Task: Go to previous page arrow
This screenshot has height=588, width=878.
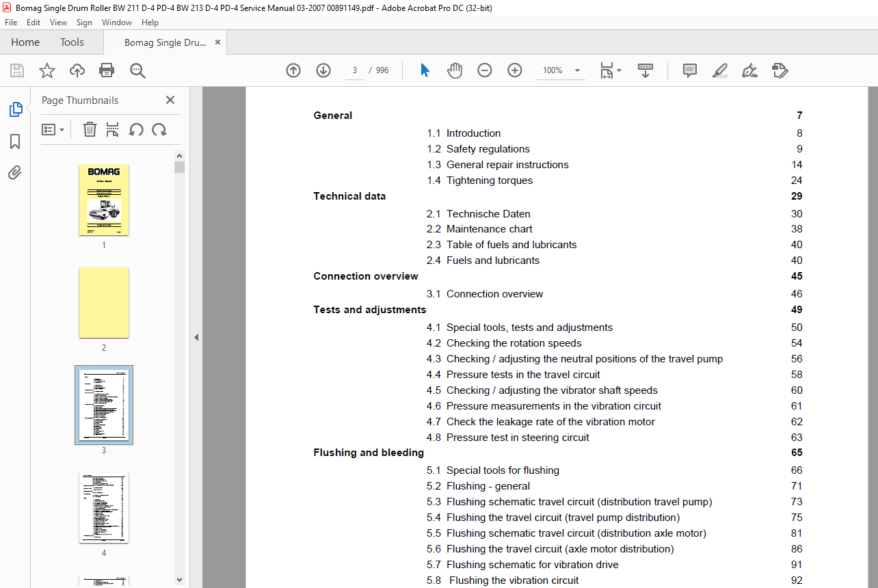Action: pos(293,70)
